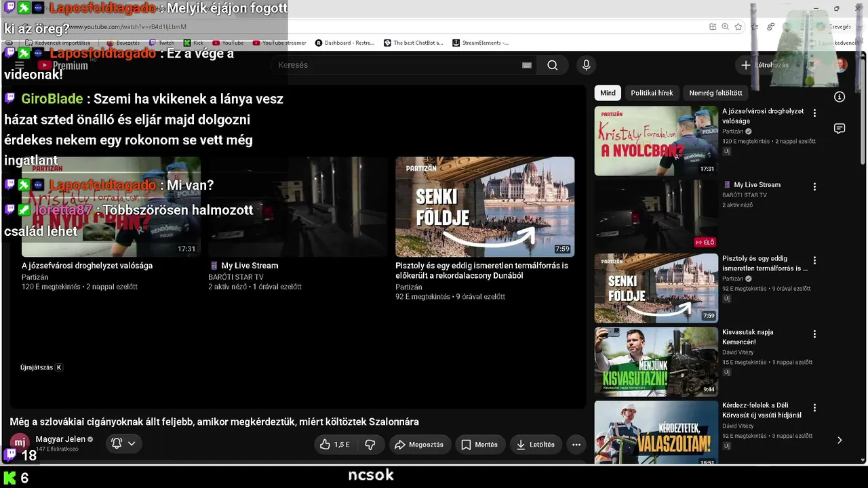Click sidebar title 'Kérdezz-felelek a Déli Körvasút'

point(762,410)
